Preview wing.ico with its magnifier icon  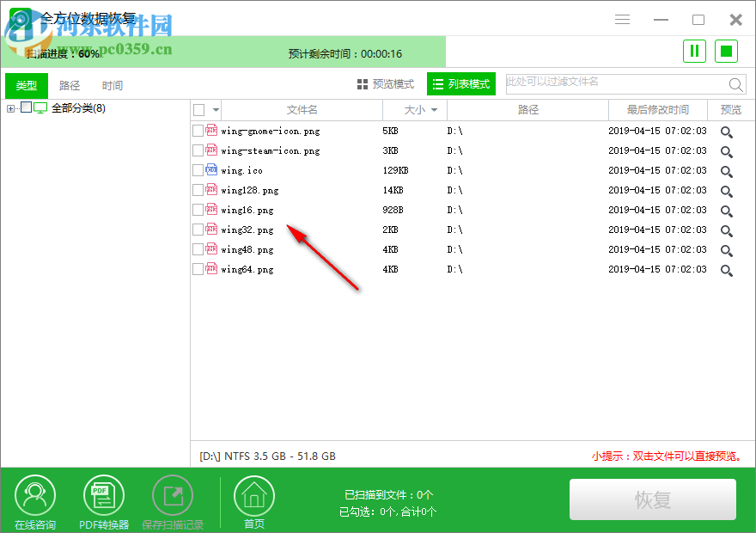[727, 171]
